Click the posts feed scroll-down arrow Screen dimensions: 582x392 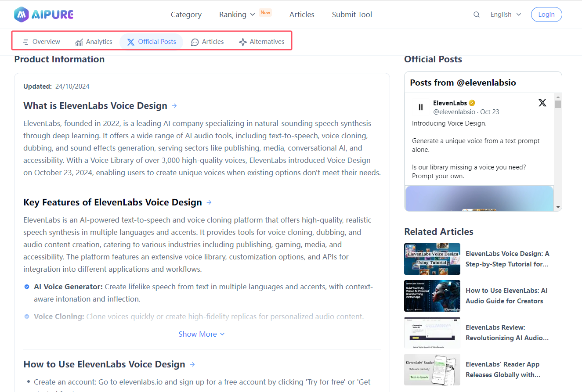(558, 207)
